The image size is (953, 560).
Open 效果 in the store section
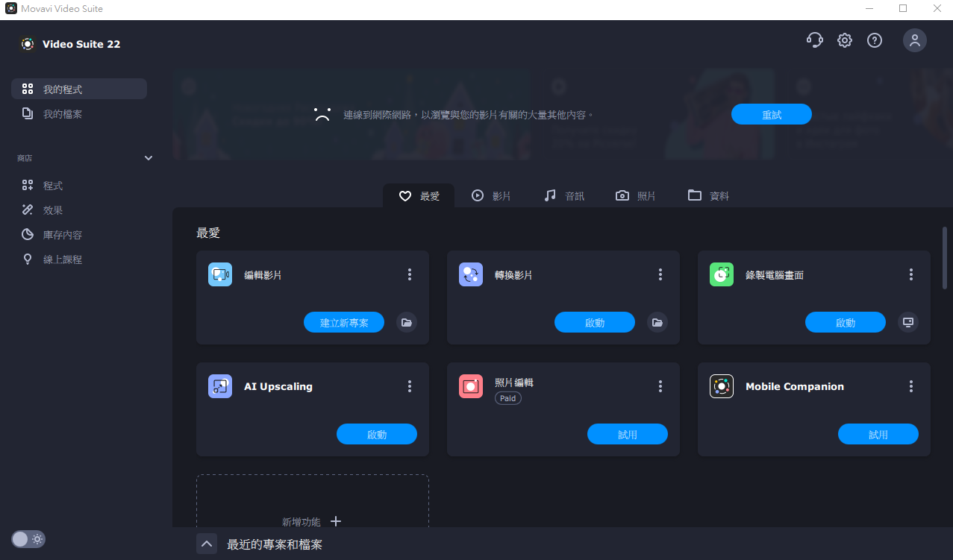coord(79,210)
